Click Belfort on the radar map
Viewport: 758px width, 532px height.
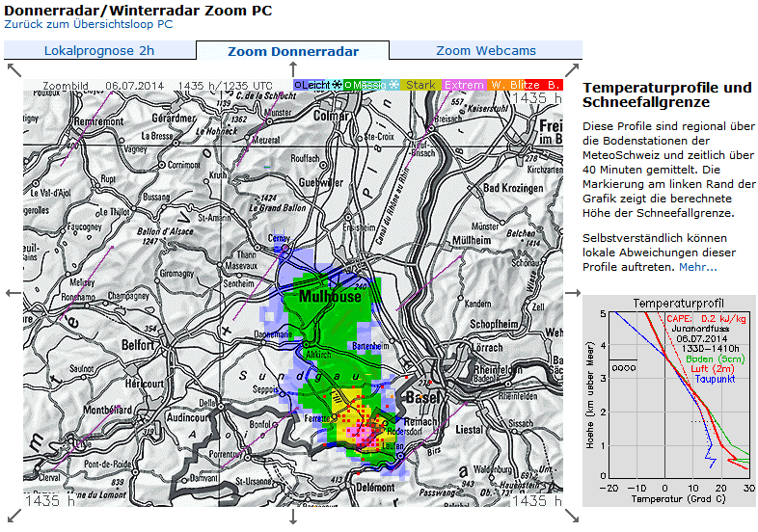(x=138, y=345)
